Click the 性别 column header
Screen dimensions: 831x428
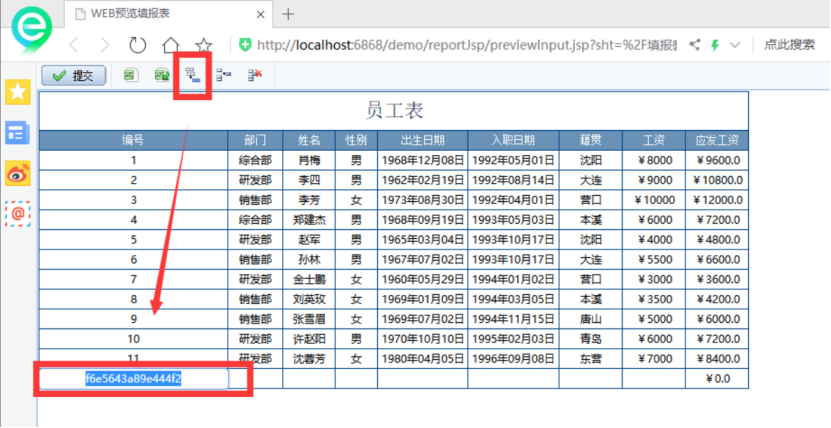(x=356, y=140)
